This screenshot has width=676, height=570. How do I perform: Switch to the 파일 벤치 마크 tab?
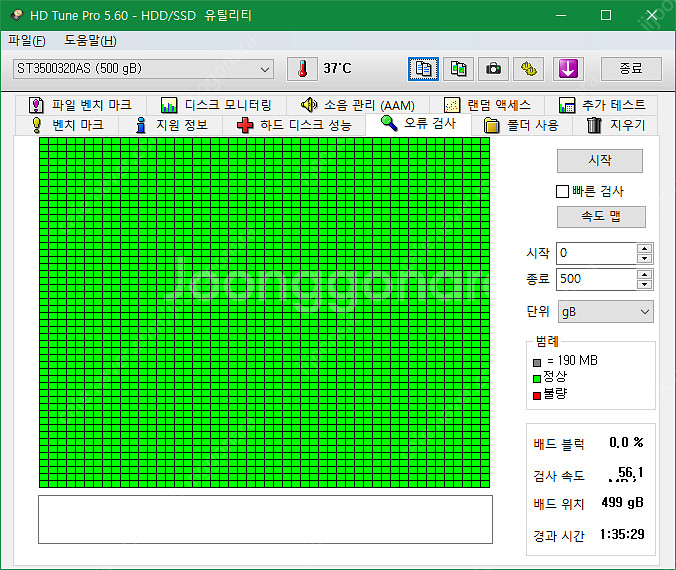tap(81, 105)
